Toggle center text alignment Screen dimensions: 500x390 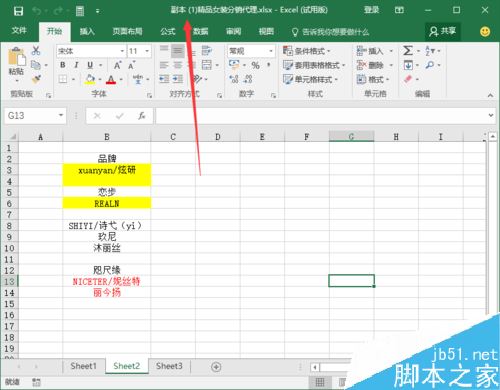click(178, 65)
